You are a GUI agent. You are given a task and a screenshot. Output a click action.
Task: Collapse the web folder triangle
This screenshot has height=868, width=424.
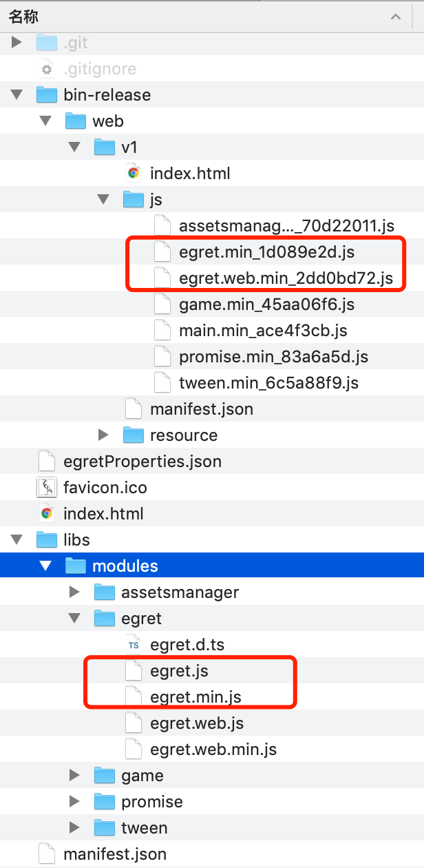click(46, 121)
